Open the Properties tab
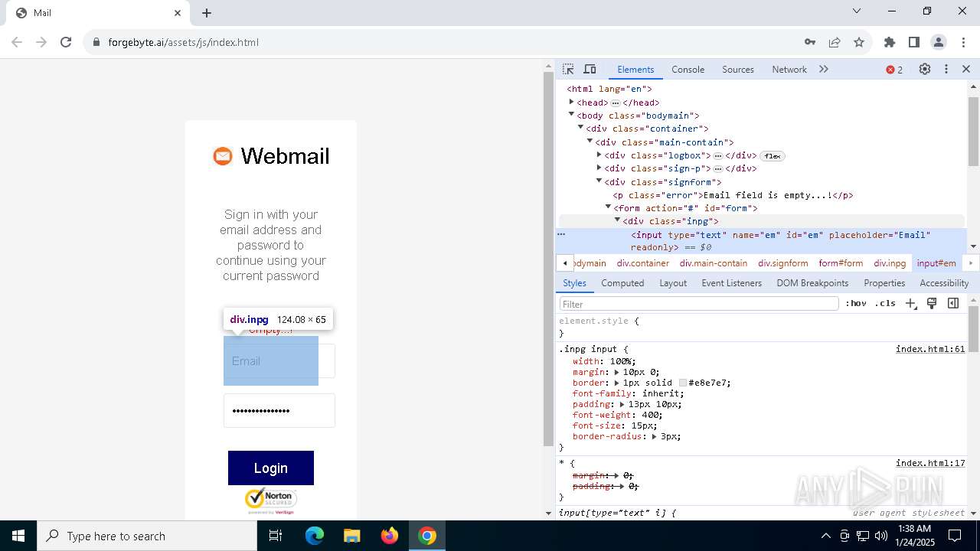This screenshot has width=980, height=551. click(x=884, y=283)
